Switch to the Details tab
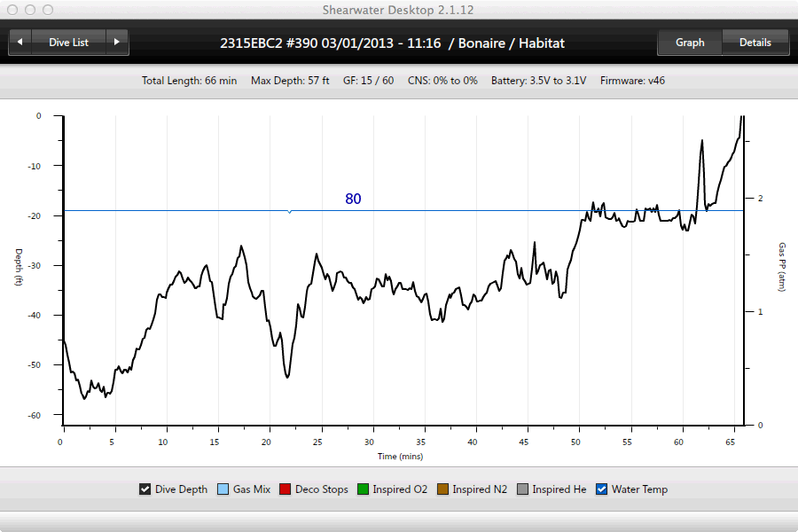 click(x=755, y=42)
